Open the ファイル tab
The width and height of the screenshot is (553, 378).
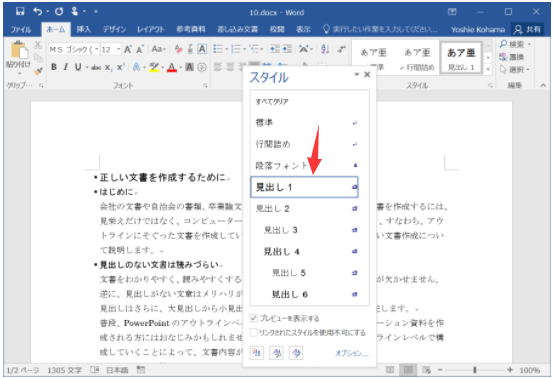point(20,29)
